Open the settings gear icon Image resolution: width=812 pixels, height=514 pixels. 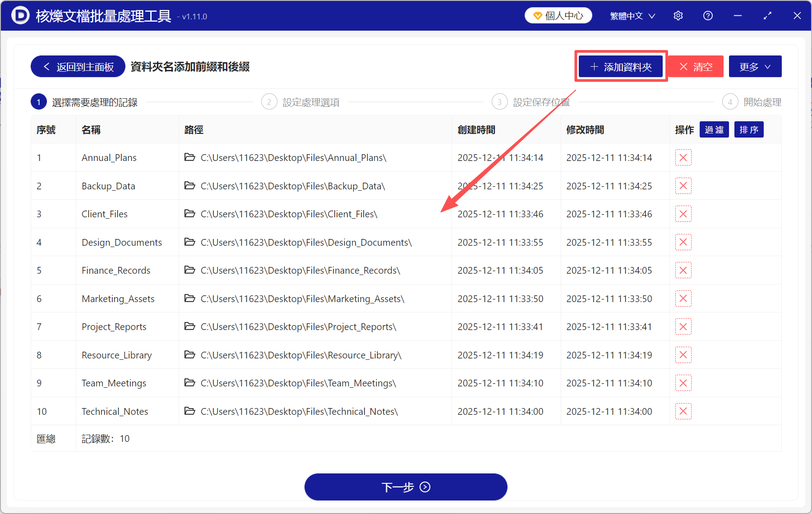pos(678,15)
